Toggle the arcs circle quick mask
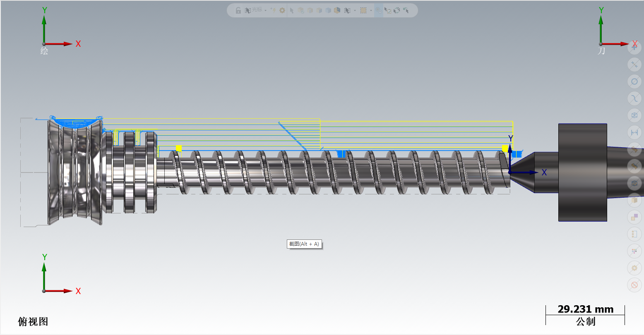The image size is (644, 335). click(x=634, y=81)
